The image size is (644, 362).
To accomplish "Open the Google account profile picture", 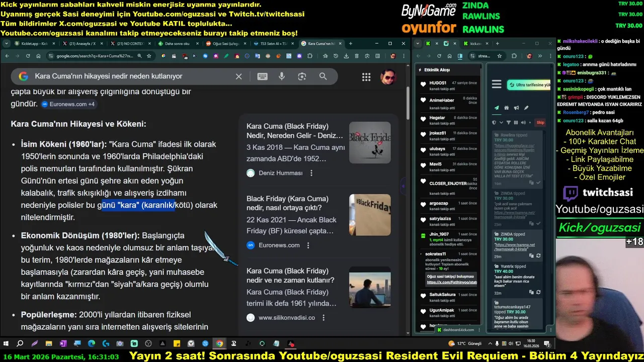I will (387, 76).
